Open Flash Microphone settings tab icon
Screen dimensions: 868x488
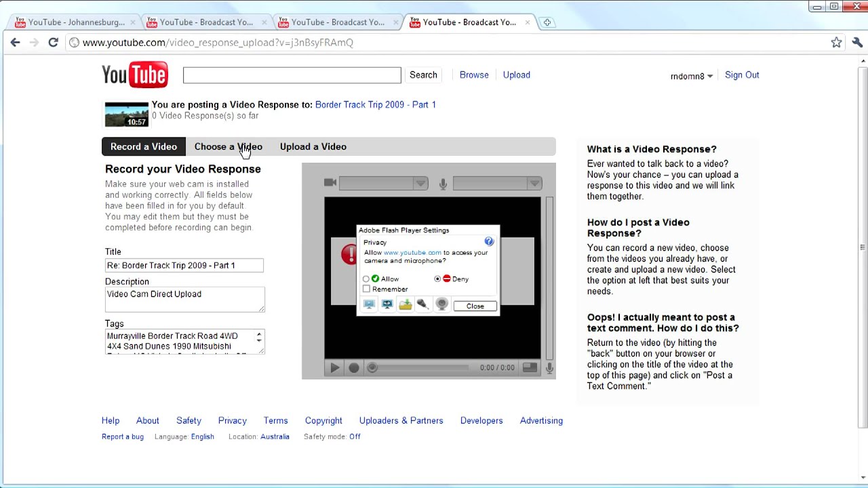click(x=422, y=305)
